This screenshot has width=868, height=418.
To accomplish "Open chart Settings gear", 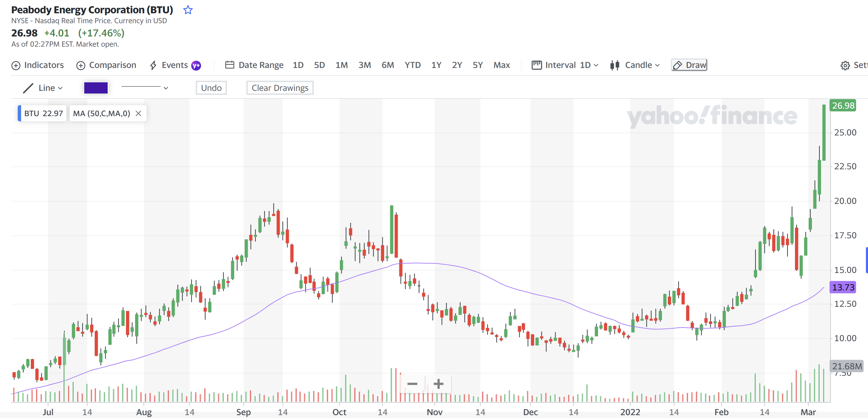I will tap(845, 65).
